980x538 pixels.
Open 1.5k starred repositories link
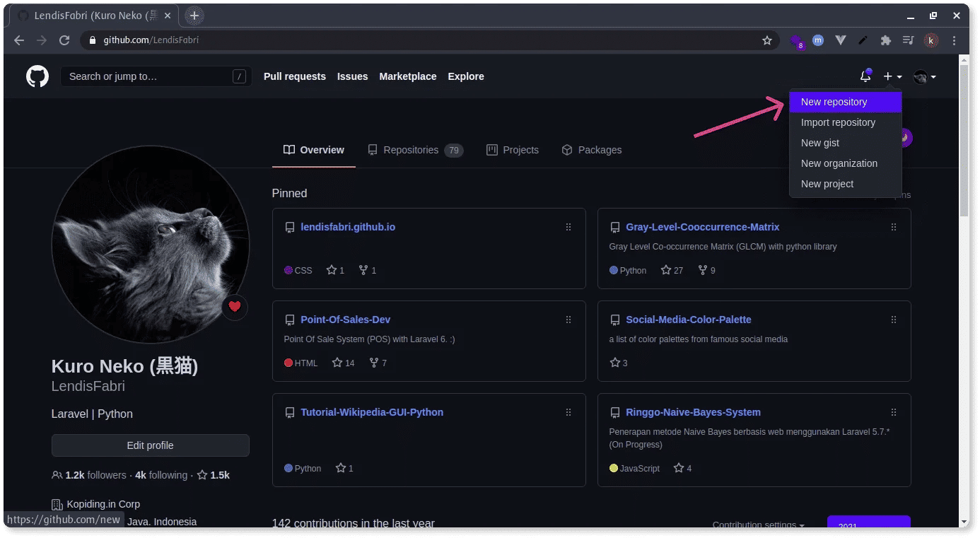tap(213, 475)
